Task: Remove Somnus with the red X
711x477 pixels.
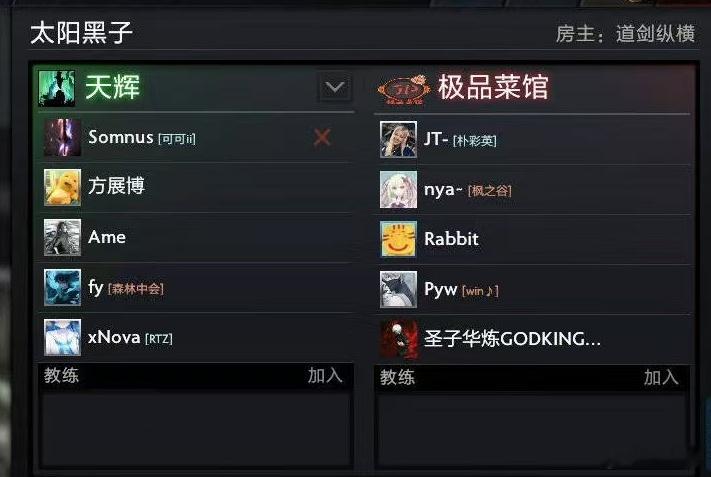Action: pyautogui.click(x=321, y=137)
